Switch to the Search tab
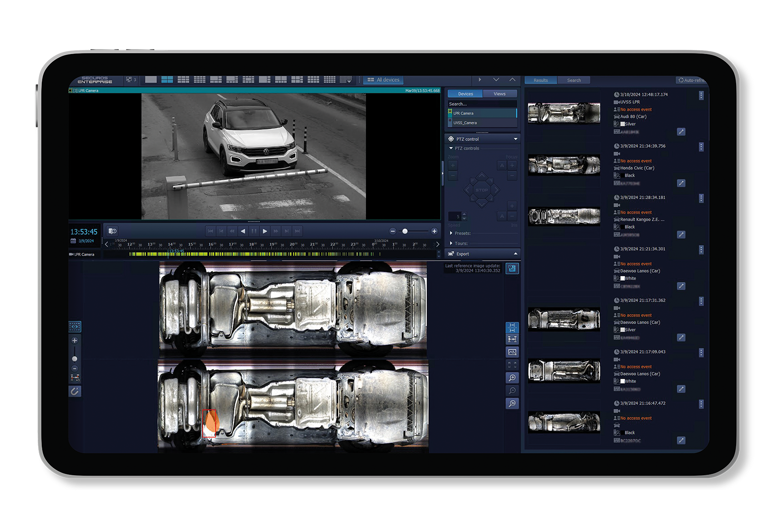Viewport: 782px width, 532px height. (x=574, y=80)
